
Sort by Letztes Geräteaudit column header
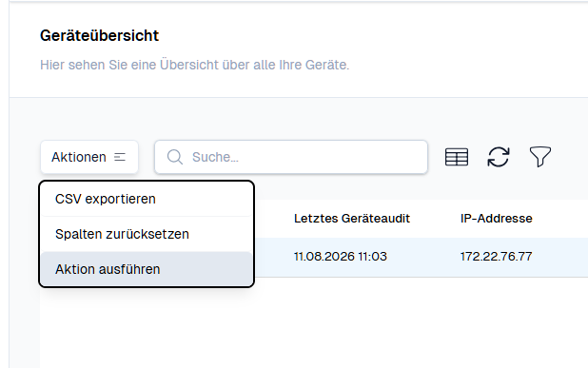tap(352, 219)
